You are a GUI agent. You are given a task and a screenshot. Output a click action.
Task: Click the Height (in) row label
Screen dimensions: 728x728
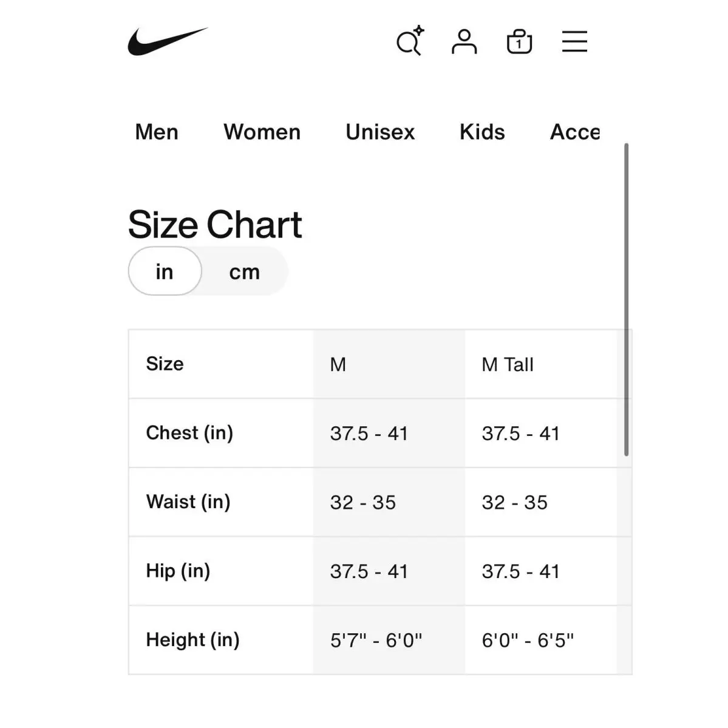coord(192,640)
